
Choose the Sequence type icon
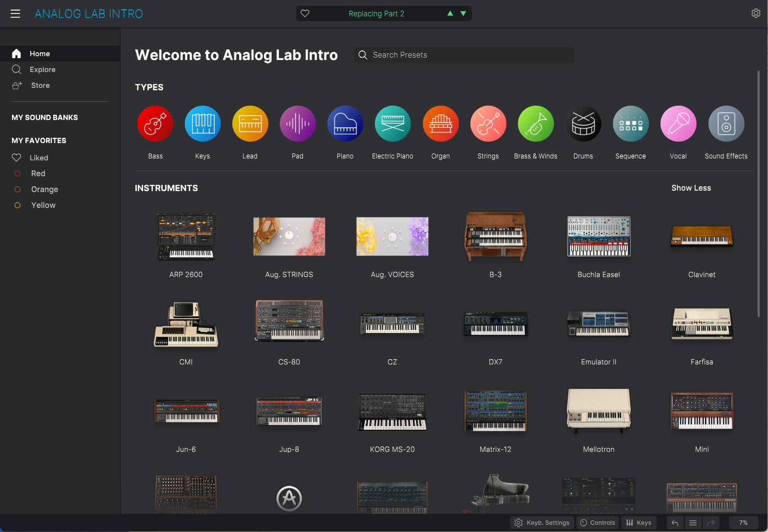point(631,124)
